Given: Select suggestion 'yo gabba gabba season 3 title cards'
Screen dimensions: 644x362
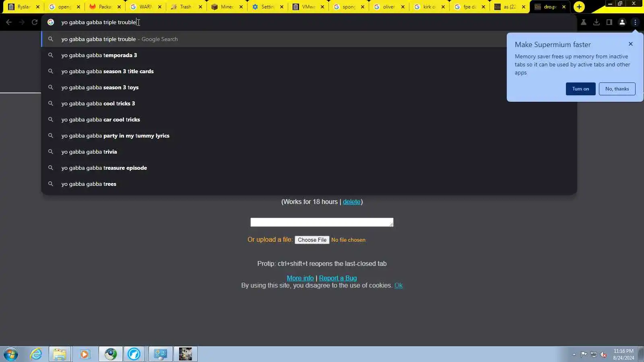Looking at the screenshot, I should pos(309,71).
